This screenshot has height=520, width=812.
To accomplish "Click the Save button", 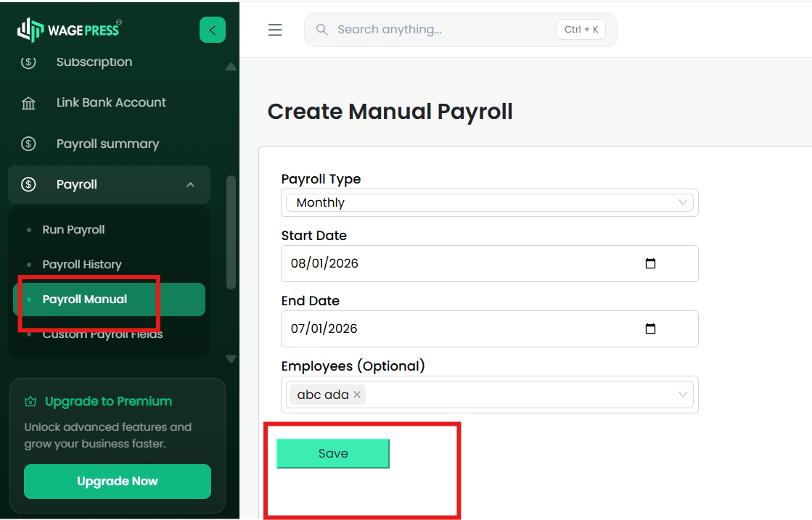I will pos(333,454).
